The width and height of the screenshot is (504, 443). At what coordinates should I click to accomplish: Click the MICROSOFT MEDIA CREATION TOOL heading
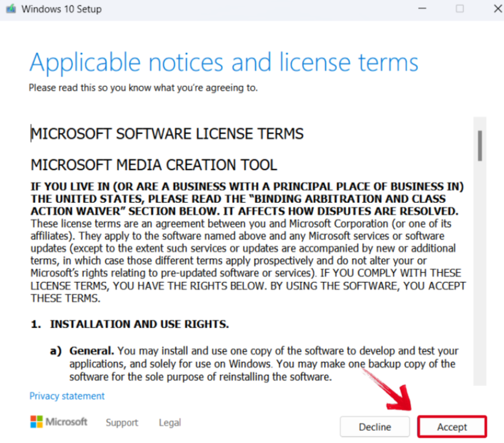(153, 165)
